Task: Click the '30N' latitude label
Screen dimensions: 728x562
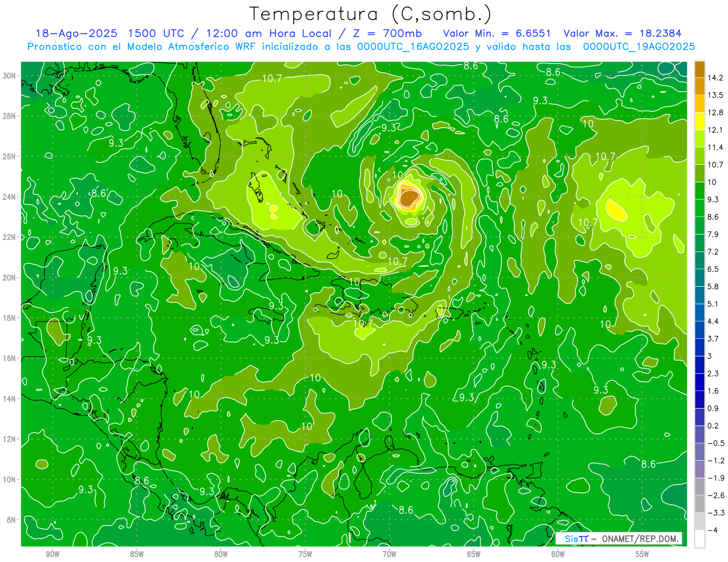Action: click(9, 76)
